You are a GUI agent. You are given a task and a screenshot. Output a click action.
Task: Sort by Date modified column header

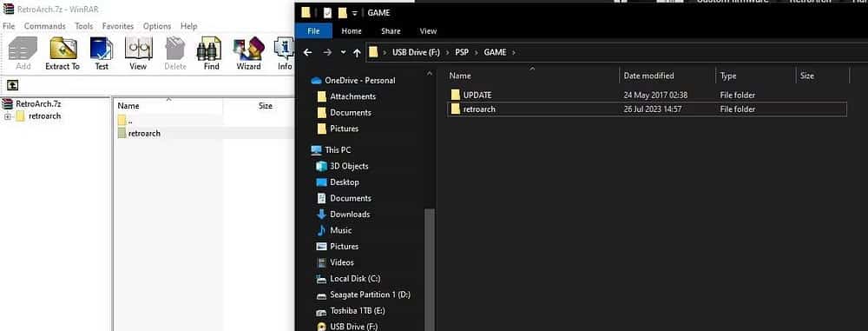[x=648, y=76]
